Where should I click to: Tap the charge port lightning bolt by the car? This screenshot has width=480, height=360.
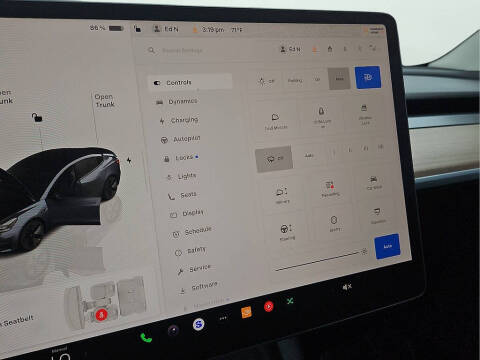coord(129,161)
